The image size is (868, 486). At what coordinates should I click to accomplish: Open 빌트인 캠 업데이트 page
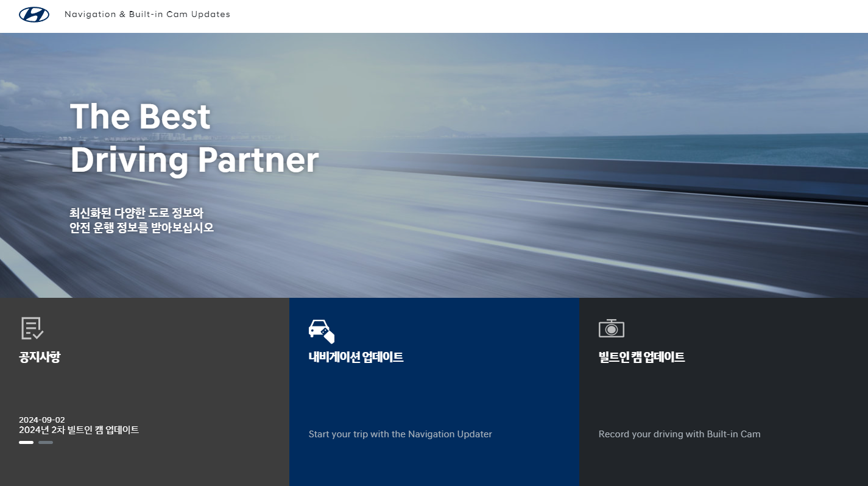(x=641, y=357)
